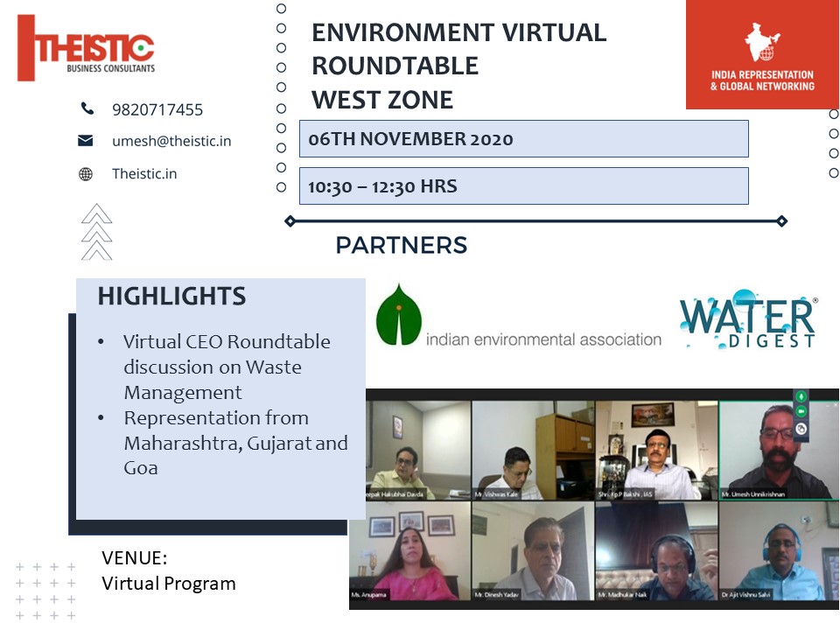840x630 pixels.
Task: Open the umesh@theistic.in email link
Action: (171, 141)
